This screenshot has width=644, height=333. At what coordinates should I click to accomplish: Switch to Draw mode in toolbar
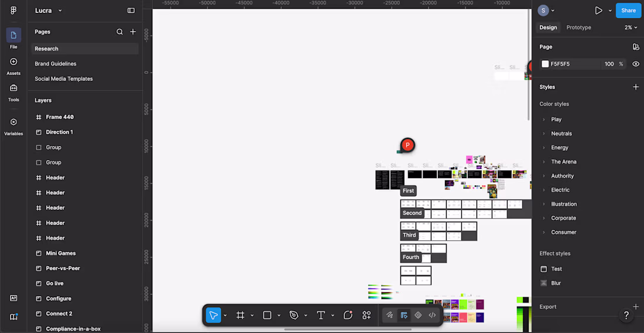(x=389, y=315)
